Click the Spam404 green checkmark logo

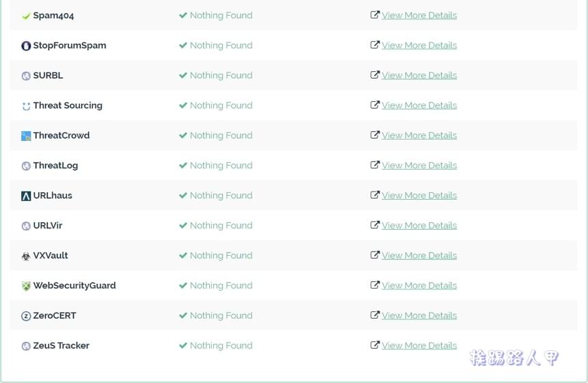point(26,16)
